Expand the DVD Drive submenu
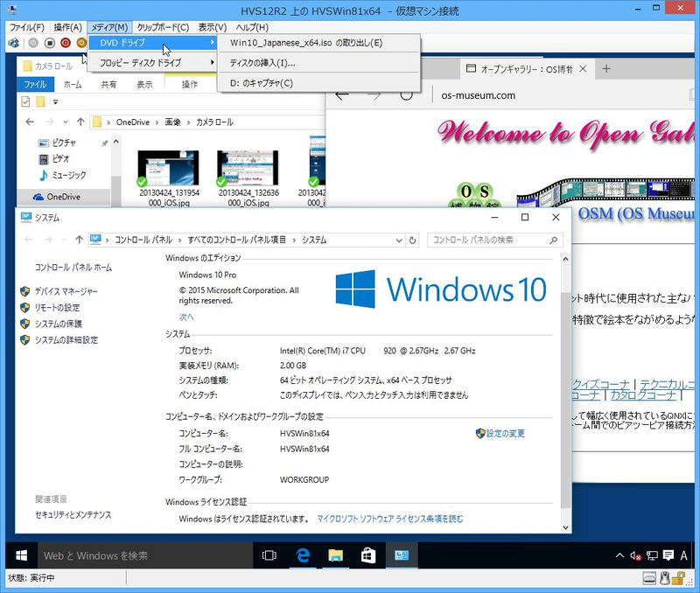Viewport: 700px width, 593px height. coord(154,43)
